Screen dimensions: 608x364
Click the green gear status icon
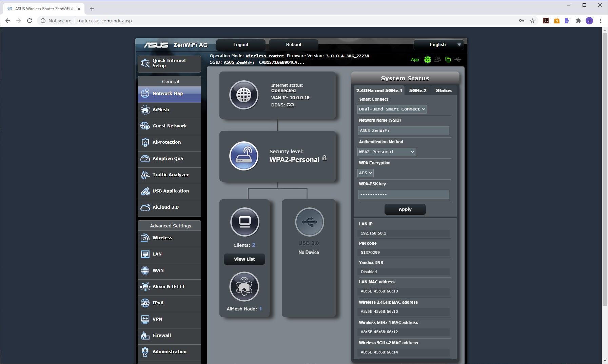[428, 60]
